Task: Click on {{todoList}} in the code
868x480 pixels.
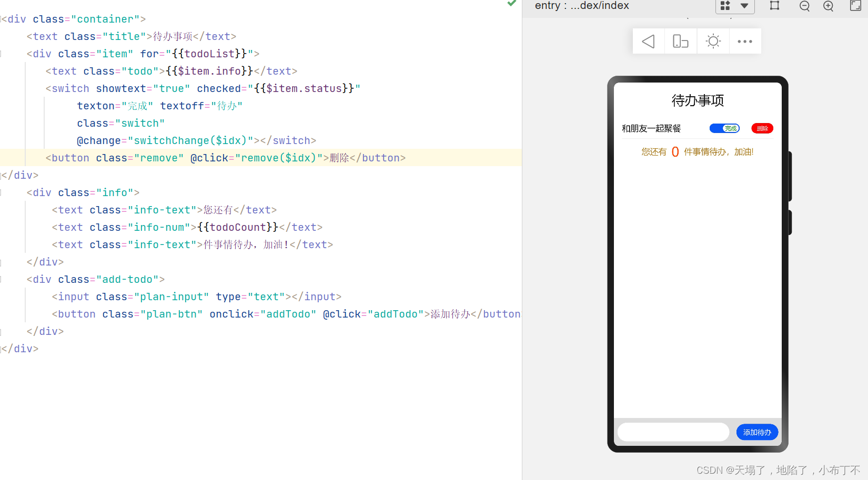Action: coord(209,54)
